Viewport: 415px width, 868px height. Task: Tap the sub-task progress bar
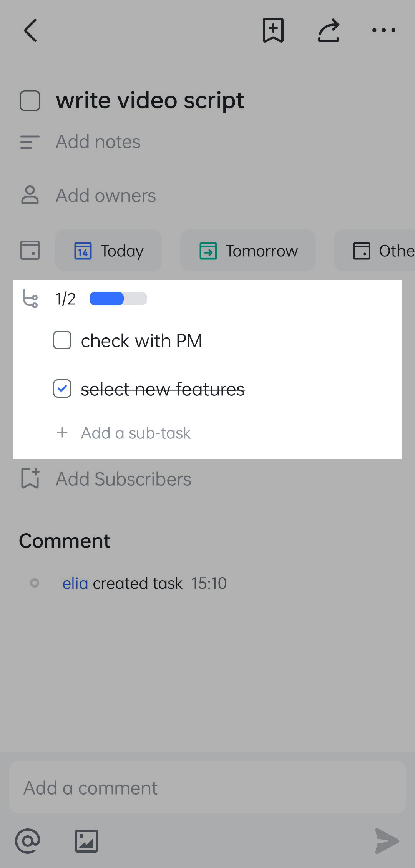118,299
